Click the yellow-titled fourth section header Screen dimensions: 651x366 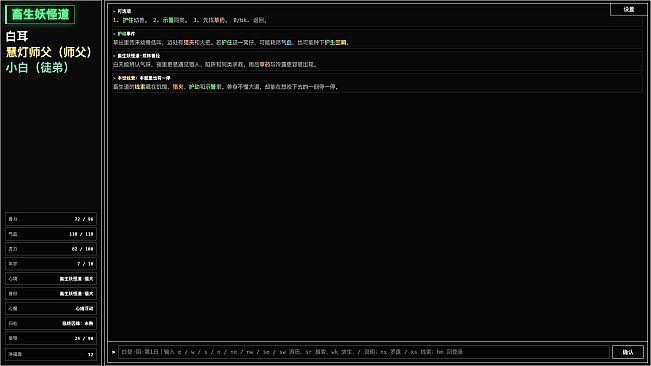144,78
